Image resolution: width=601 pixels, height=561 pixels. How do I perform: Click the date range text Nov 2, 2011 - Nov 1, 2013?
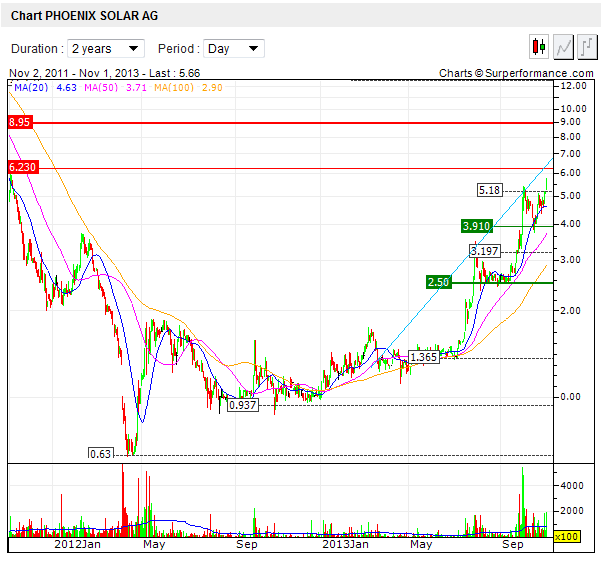74,73
